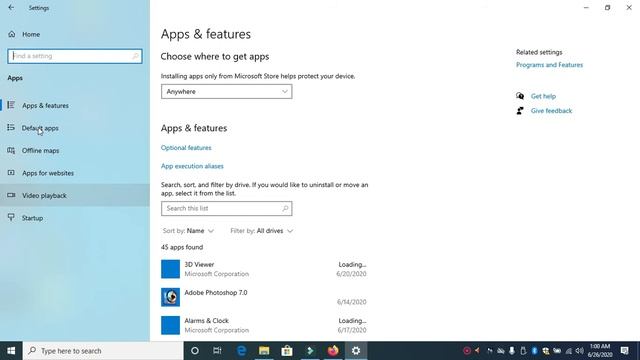
Task: Click the taskbar Type here to search box
Action: click(103, 351)
